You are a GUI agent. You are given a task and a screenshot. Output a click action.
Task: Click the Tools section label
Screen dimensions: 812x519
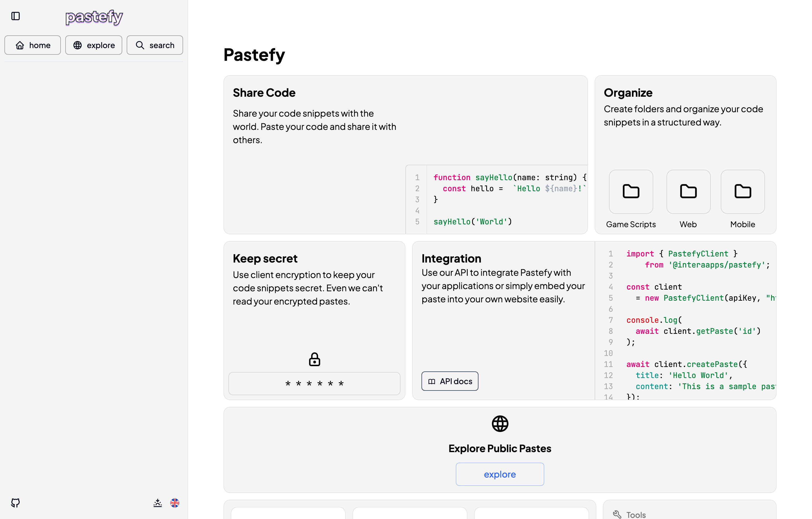click(x=636, y=515)
